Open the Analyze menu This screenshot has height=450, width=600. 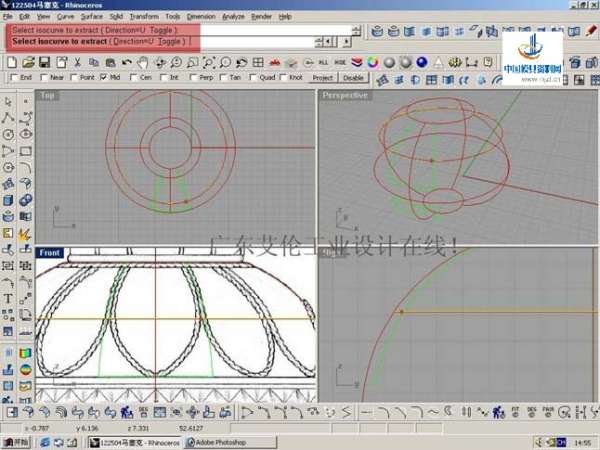click(233, 16)
